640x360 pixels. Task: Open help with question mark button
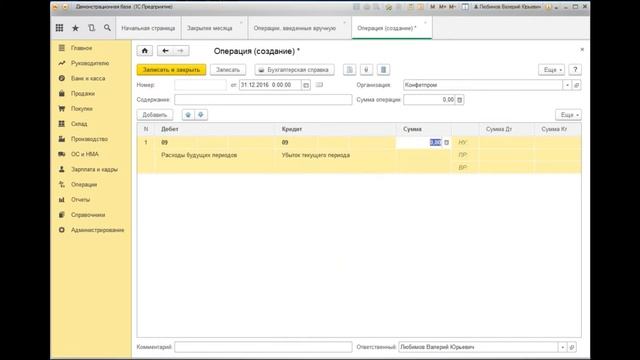(575, 70)
